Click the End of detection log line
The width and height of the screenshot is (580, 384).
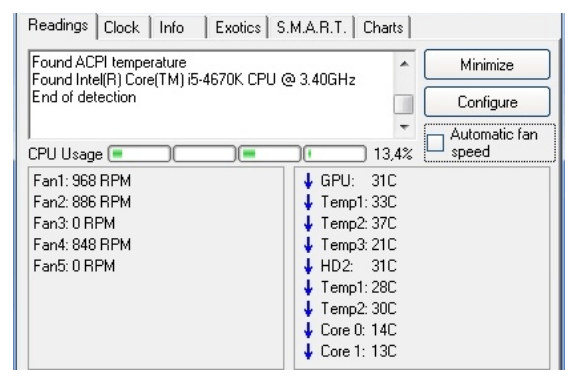pos(84,97)
